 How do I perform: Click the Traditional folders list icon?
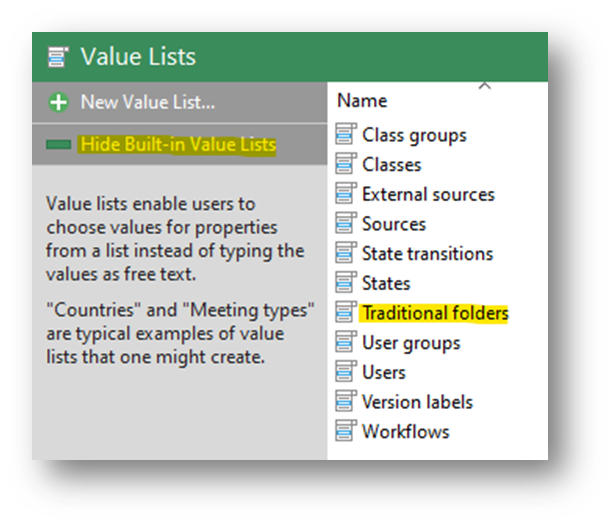[x=346, y=312]
